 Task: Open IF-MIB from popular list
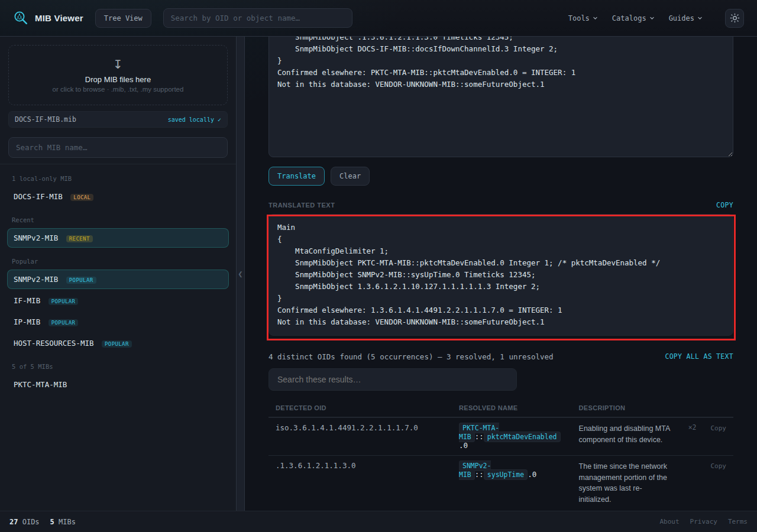pyautogui.click(x=118, y=301)
